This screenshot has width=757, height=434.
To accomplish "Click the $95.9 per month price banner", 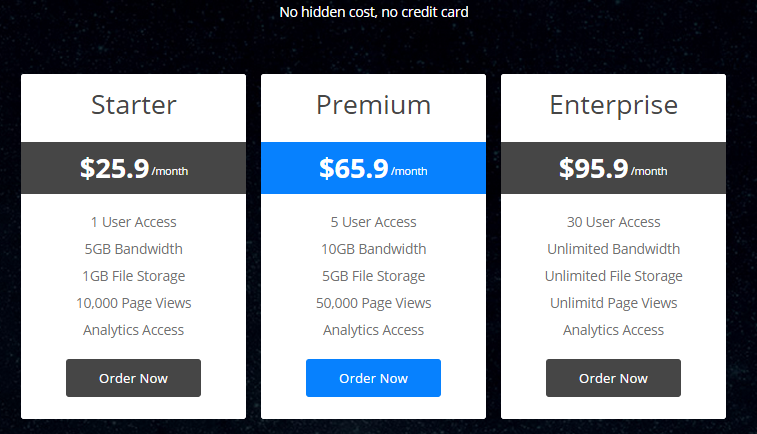I will point(613,168).
